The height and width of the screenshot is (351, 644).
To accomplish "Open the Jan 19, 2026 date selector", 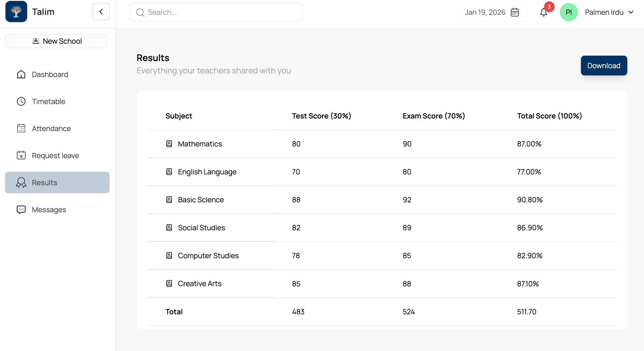I will [485, 12].
